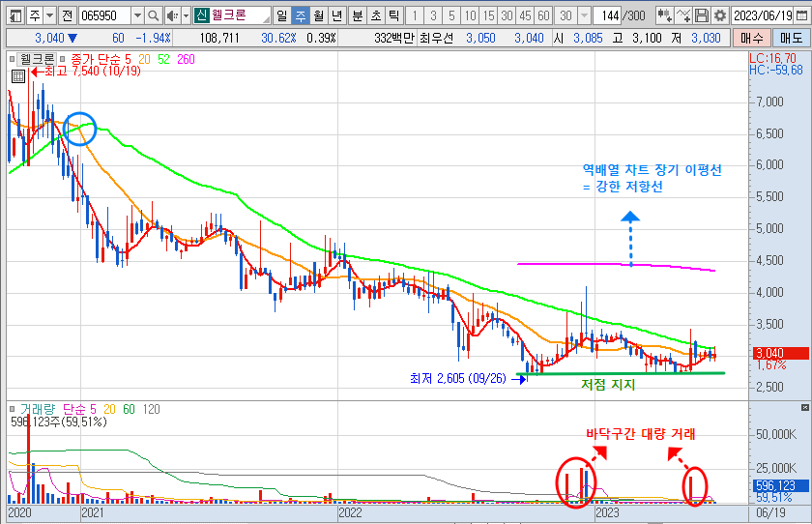Click the stock code field 065950

point(105,15)
